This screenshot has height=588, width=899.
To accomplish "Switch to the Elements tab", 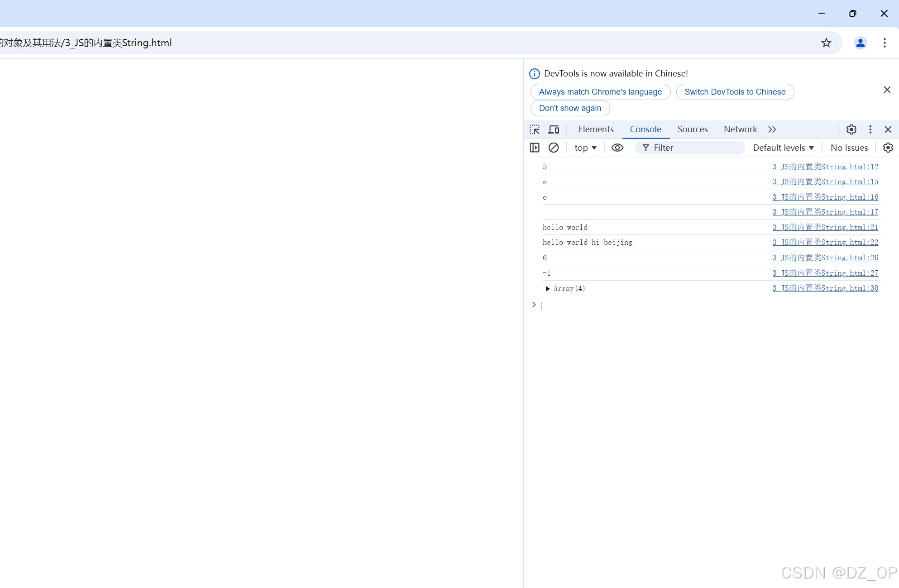I will [596, 129].
